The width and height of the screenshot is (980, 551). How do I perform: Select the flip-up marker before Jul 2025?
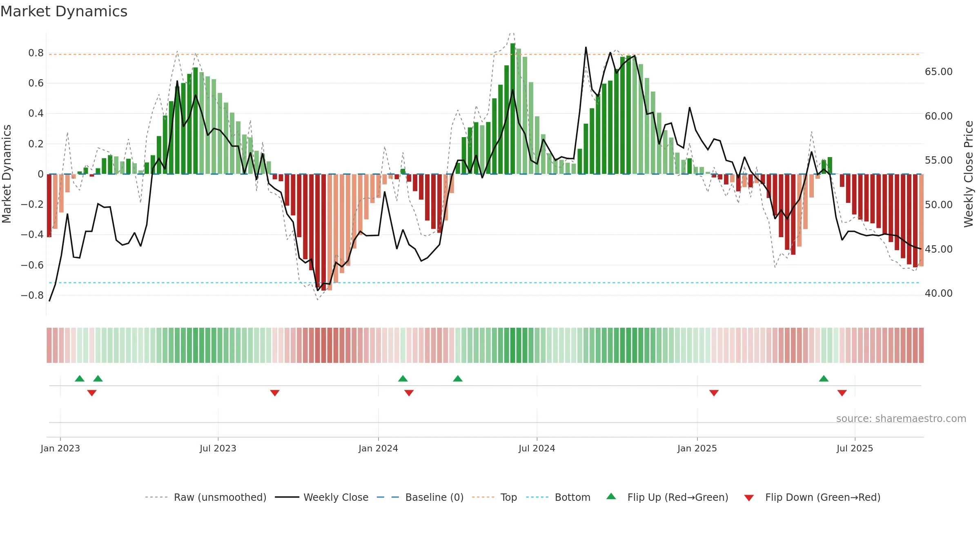pos(824,378)
